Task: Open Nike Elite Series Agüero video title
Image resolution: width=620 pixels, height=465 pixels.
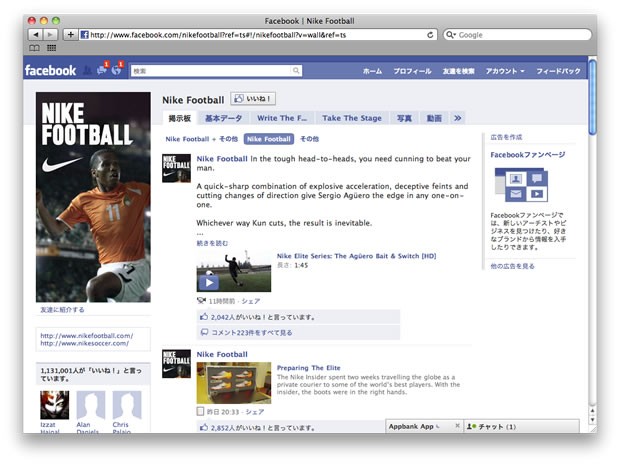Action: coord(356,256)
